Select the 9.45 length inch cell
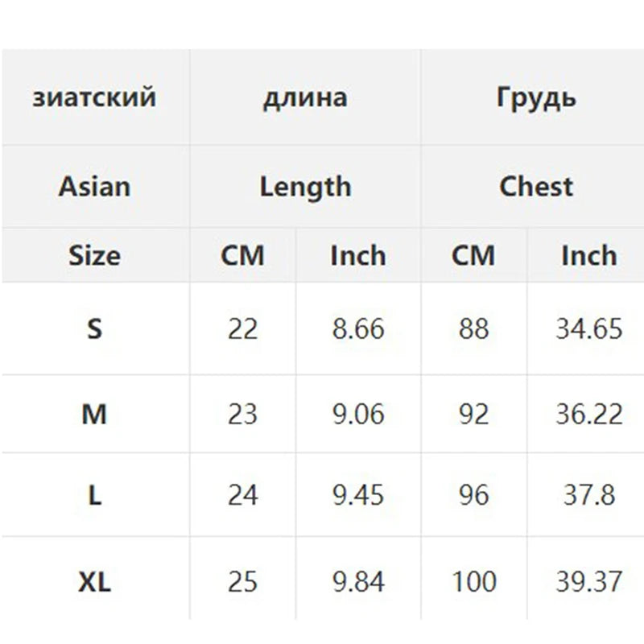644x644 pixels. click(x=358, y=494)
